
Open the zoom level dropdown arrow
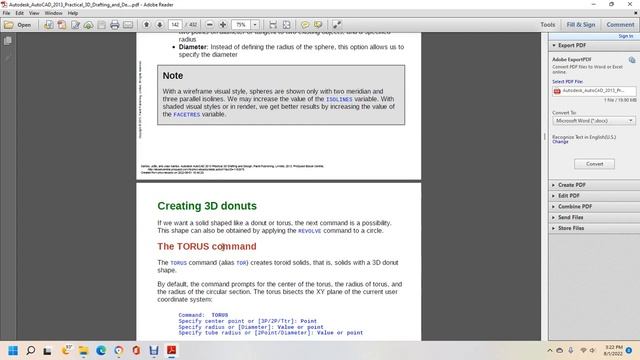coord(255,25)
